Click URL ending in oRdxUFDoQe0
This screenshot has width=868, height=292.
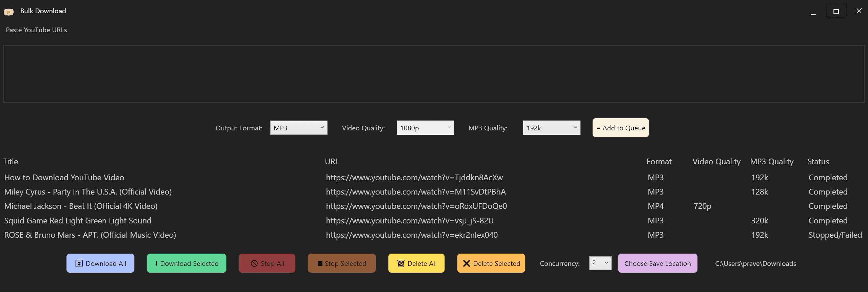tap(416, 206)
